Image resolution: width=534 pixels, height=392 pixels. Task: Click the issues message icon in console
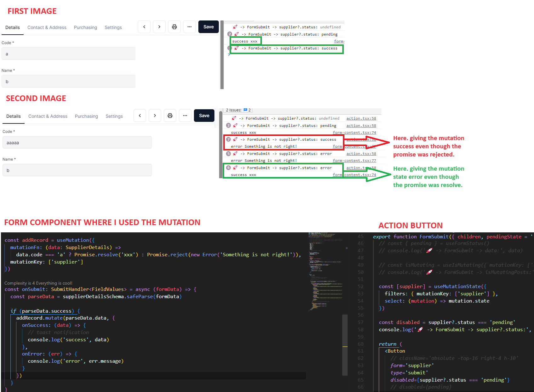245,110
